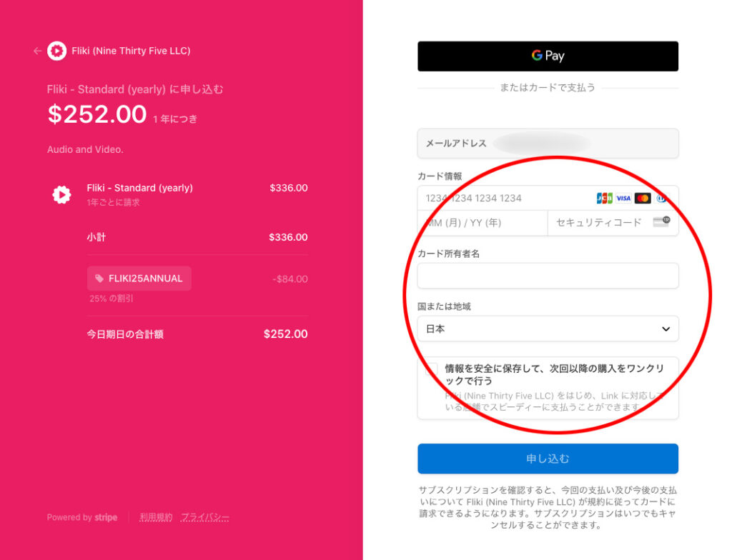
Task: Focus the セキュリティコード field
Action: tap(613, 223)
